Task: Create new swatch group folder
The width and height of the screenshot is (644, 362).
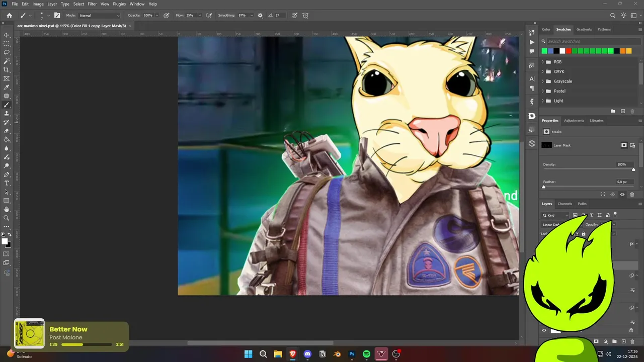Action: point(613,111)
